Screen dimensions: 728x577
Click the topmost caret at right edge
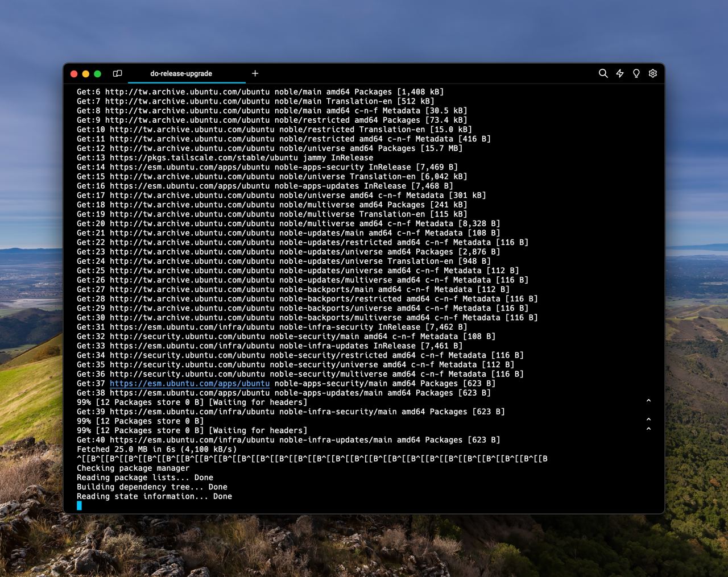coord(648,401)
